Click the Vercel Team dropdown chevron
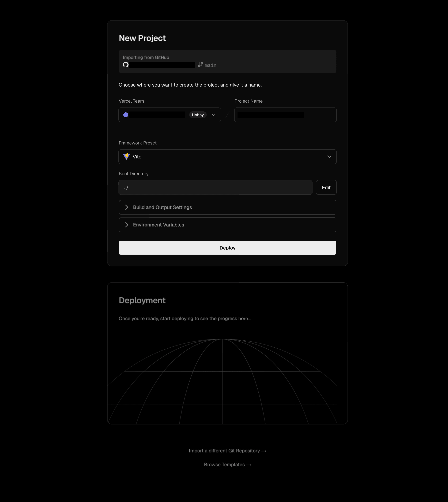Image resolution: width=448 pixels, height=502 pixels. [x=214, y=115]
